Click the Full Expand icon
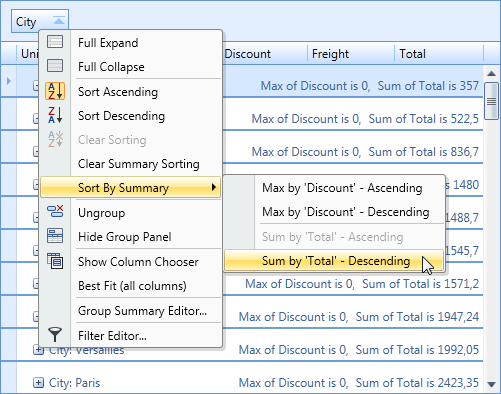 point(55,42)
